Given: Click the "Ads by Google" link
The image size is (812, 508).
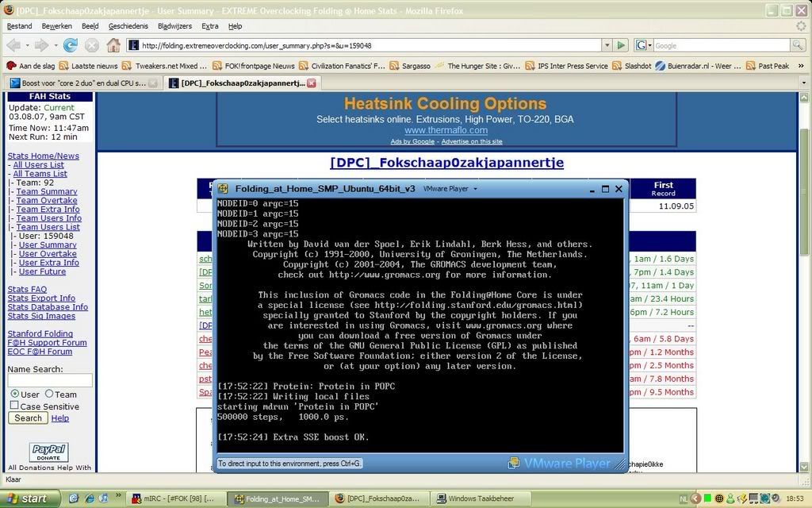Looking at the screenshot, I should click(412, 141).
